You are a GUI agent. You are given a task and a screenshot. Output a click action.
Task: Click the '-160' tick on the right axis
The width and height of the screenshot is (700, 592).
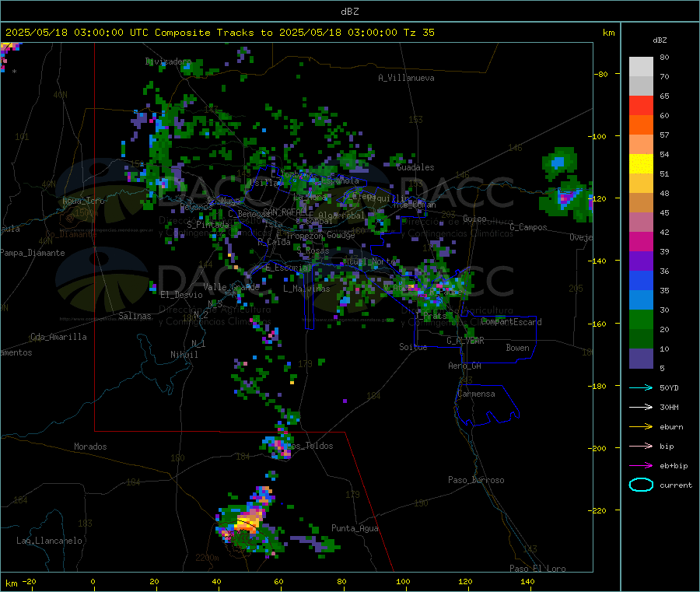(598, 324)
